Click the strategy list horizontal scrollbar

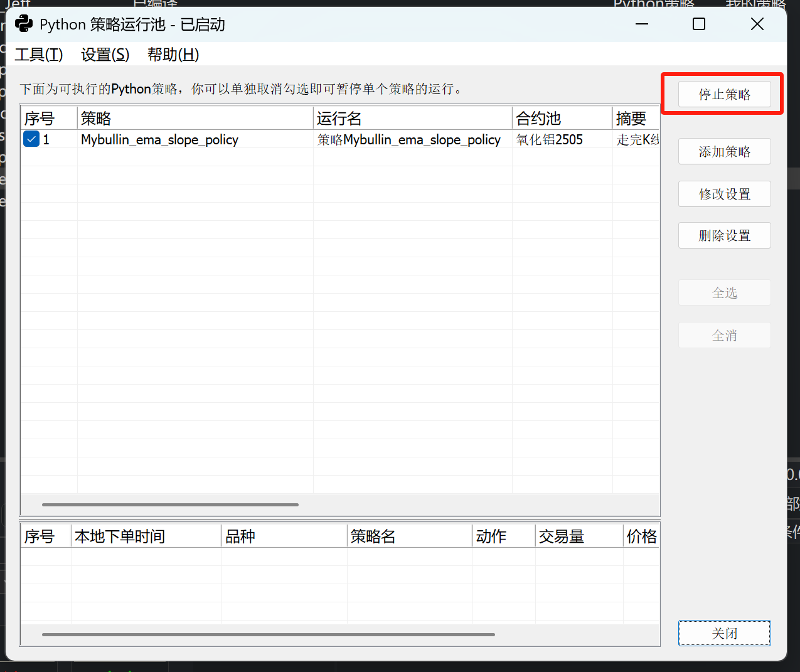(170, 504)
